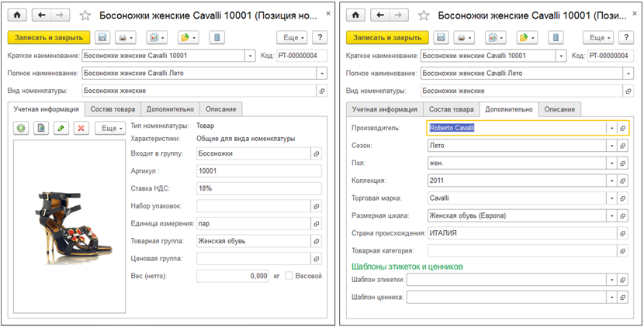Viewport: 644px width, 327px height.
Task: Expand the Сезон dropdown arrow
Action: pyautogui.click(x=611, y=145)
